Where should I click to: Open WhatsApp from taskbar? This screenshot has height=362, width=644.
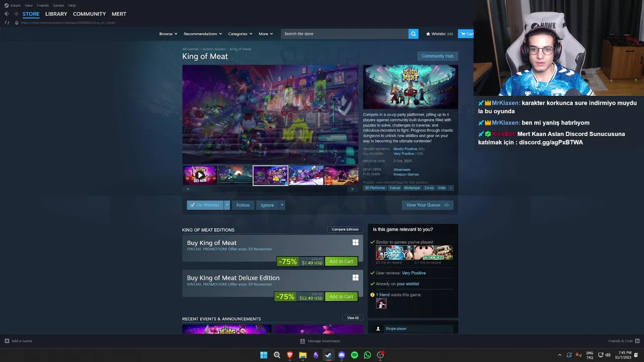point(367,355)
